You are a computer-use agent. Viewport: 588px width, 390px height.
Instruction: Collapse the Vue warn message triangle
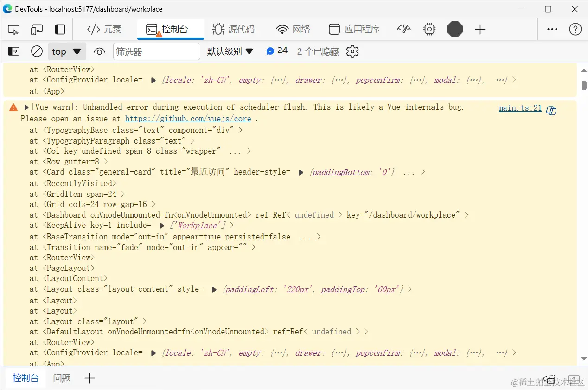[x=26, y=107]
